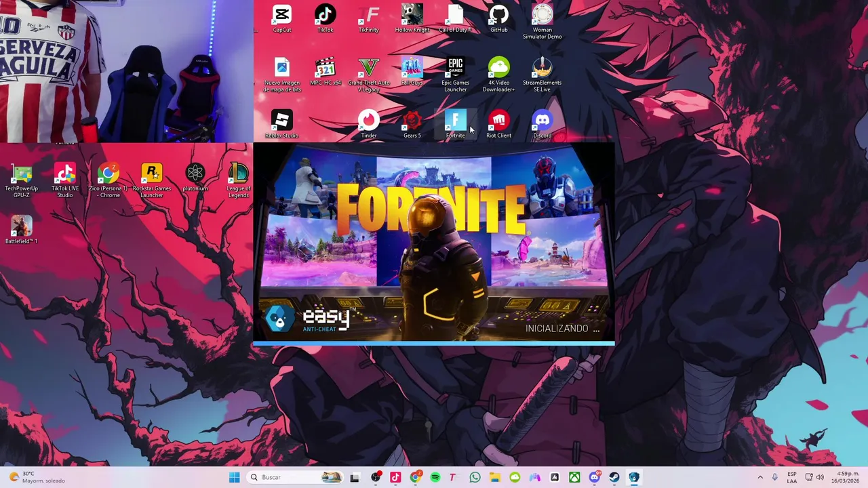Select the League of Legends icon
This screenshot has width=868, height=488.
(238, 180)
